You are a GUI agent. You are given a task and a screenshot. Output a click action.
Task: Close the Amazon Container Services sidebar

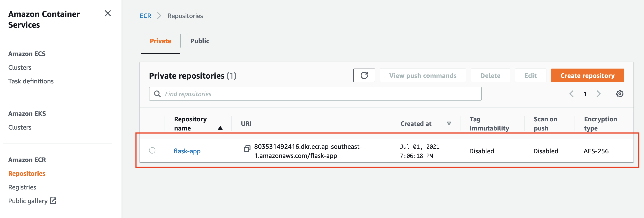108,13
